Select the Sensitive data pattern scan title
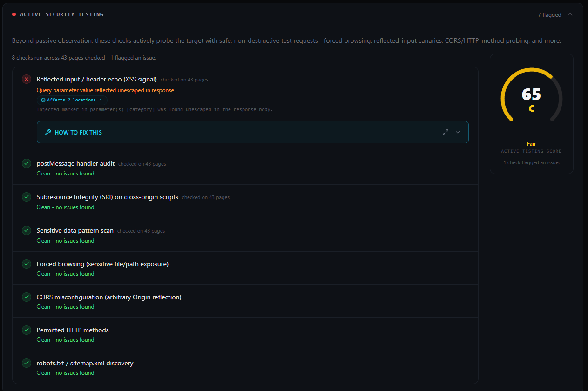This screenshot has height=391, width=588. (75, 230)
